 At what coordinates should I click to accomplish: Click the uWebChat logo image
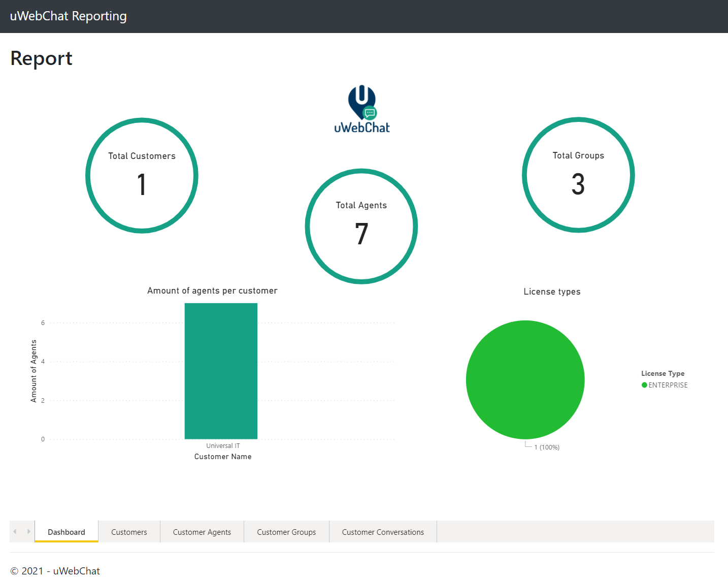point(361,109)
